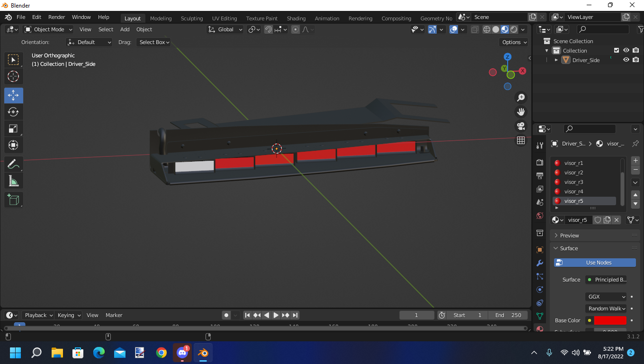Open the Object Mode dropdown
This screenshot has width=644, height=364.
pyautogui.click(x=48, y=29)
